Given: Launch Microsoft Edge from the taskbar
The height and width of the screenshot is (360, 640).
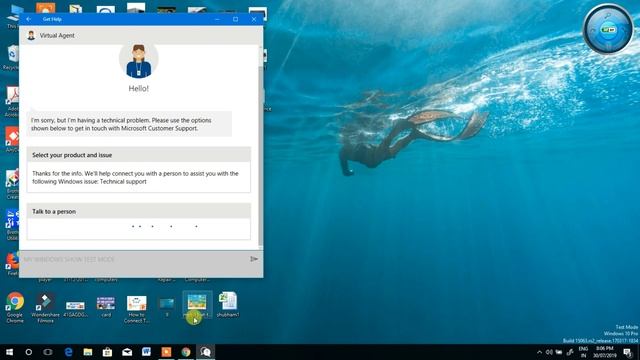Looking at the screenshot, I should (x=68, y=352).
